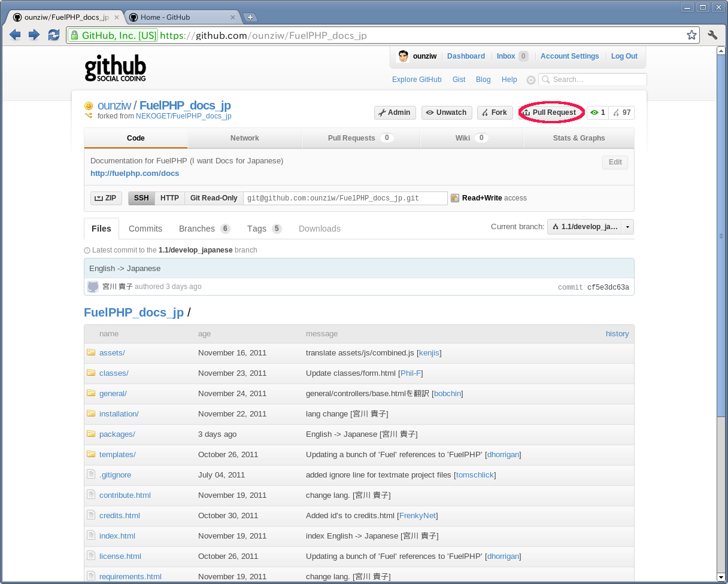Click the watchers eye count 1
728x584 pixels.
click(597, 112)
